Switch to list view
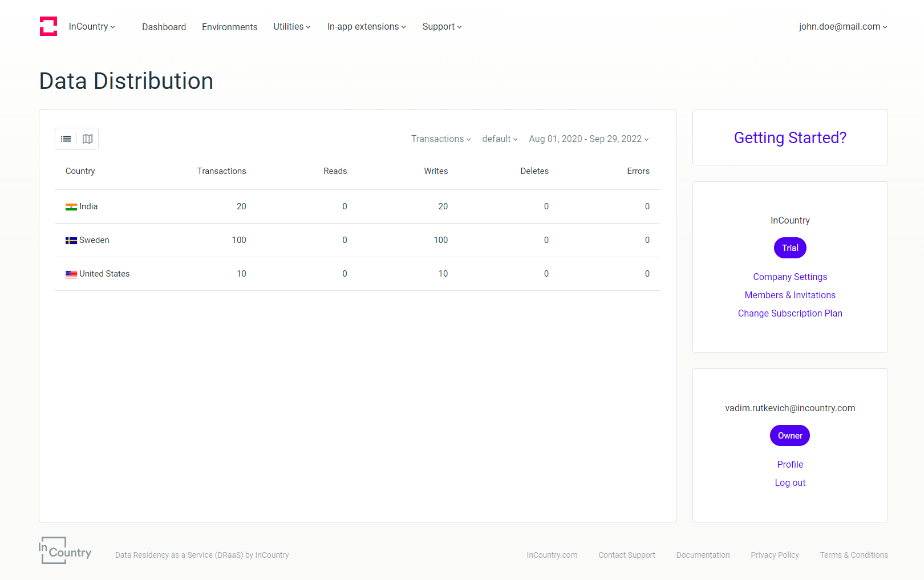Image resolution: width=924 pixels, height=580 pixels. pyautogui.click(x=66, y=139)
